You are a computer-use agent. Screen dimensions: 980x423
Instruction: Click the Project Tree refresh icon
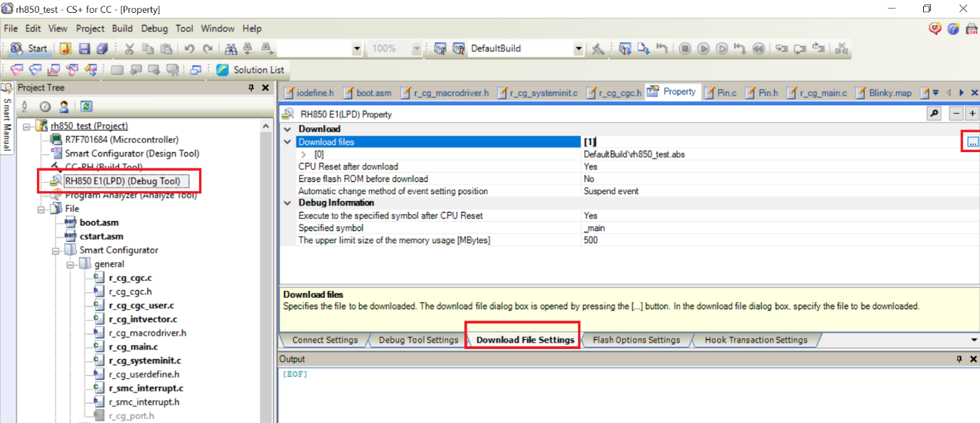click(x=86, y=107)
